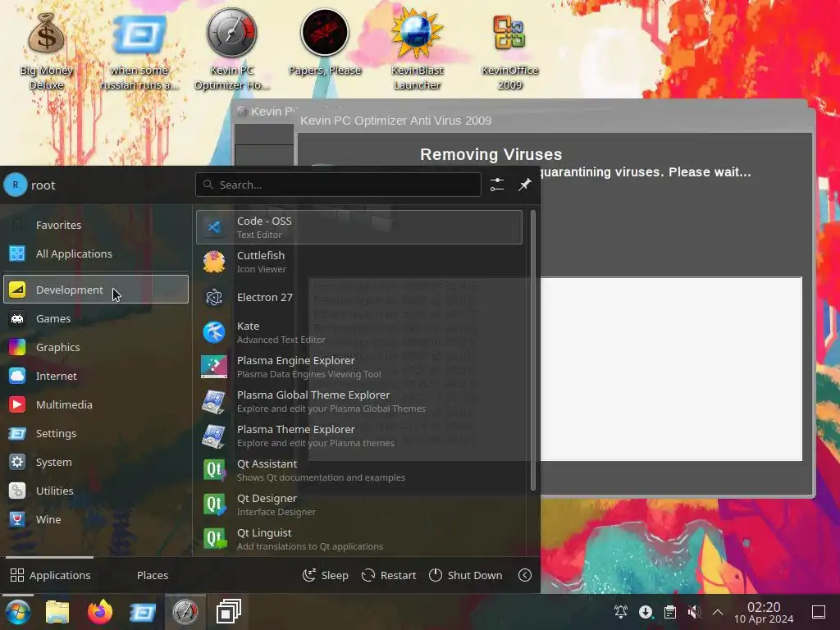The image size is (840, 630).
Task: Click Kevin PC Optimizer taskbar entry
Action: coord(185,612)
